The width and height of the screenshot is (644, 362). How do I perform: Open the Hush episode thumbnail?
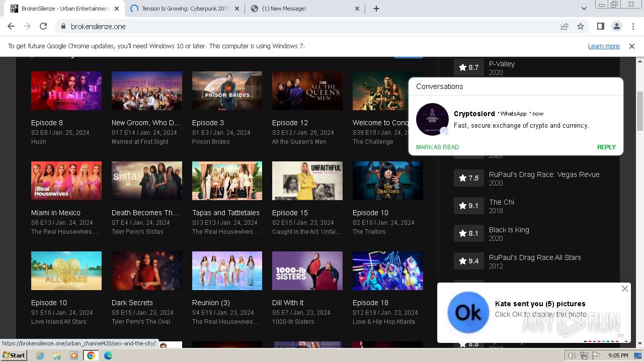click(x=66, y=90)
